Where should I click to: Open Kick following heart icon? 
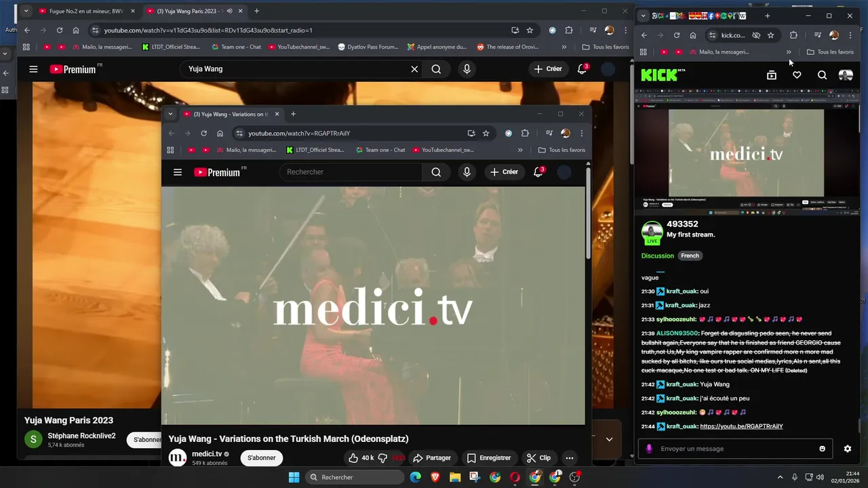tap(797, 75)
